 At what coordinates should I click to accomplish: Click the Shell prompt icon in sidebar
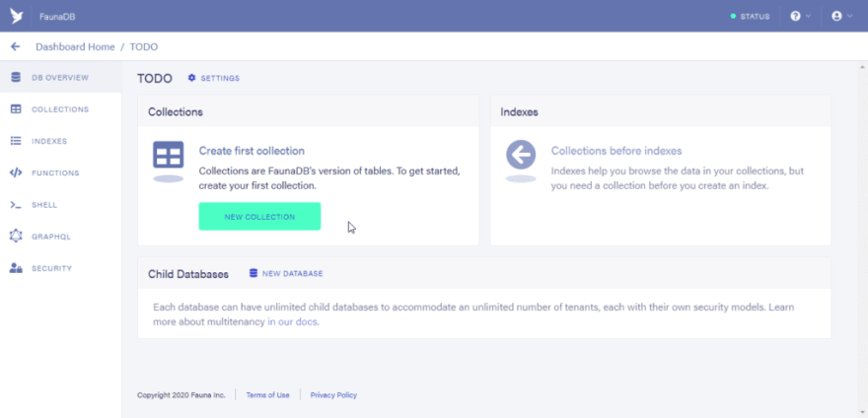click(16, 205)
